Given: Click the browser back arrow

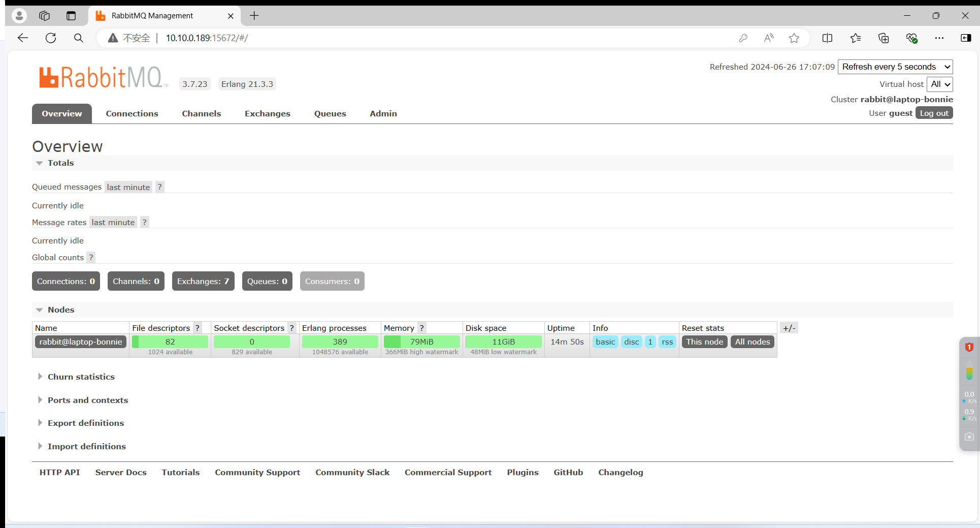Looking at the screenshot, I should tap(23, 38).
